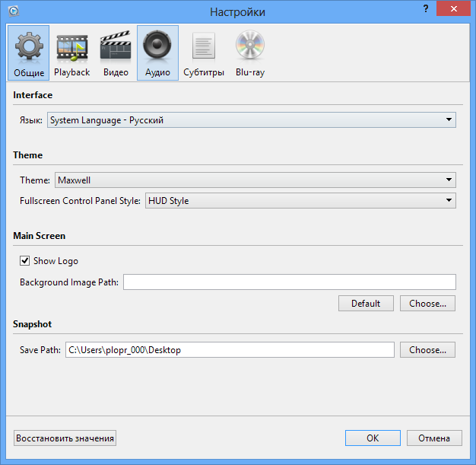The image size is (476, 465).
Task: Click the snapshot Save Path field
Action: (230, 349)
